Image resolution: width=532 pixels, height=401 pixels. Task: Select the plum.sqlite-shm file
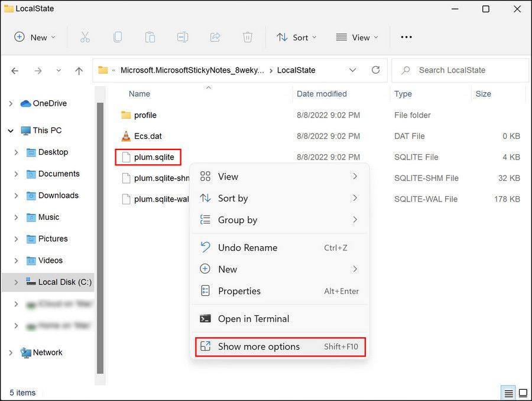click(x=161, y=178)
